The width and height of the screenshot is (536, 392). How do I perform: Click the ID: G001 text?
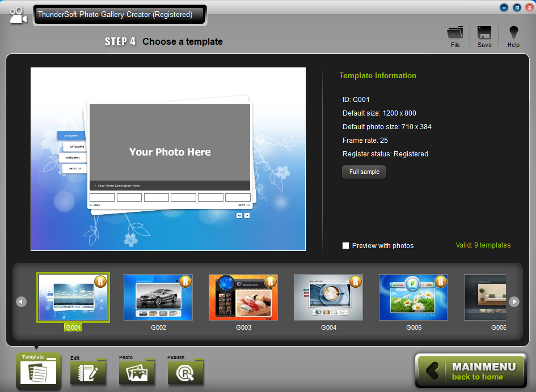356,100
